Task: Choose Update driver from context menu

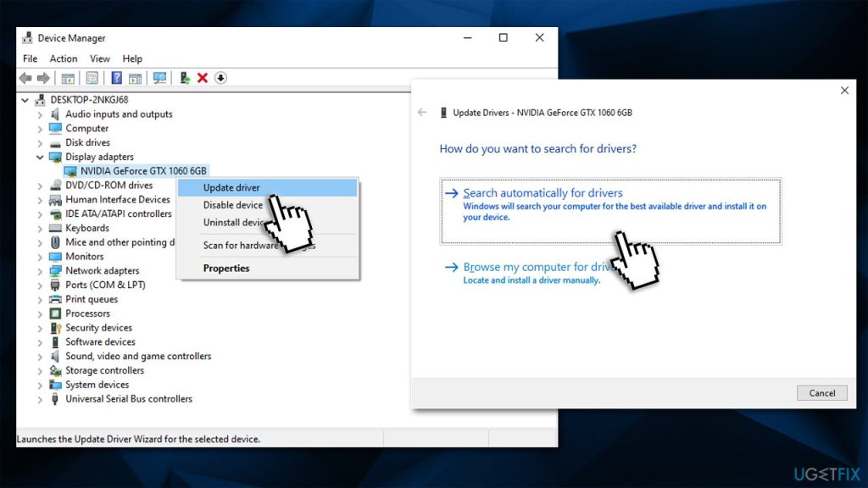Action: [267, 187]
